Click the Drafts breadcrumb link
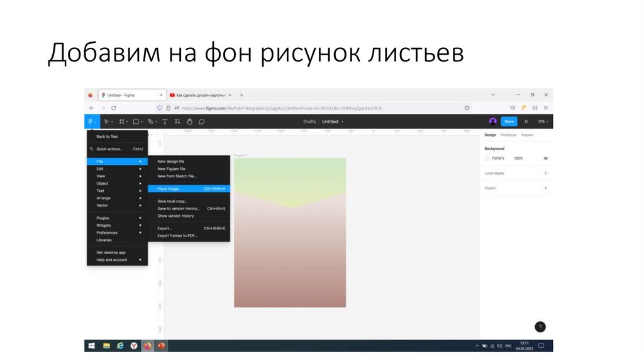The image size is (644, 361). pyautogui.click(x=309, y=121)
